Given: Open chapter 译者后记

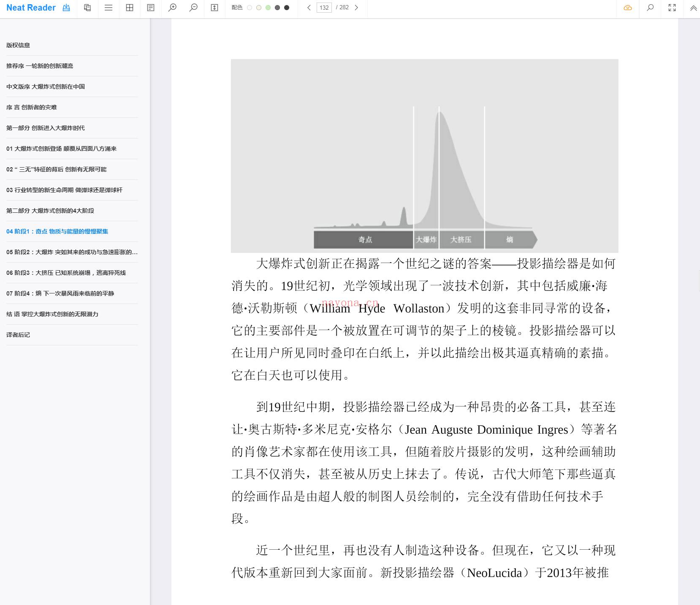Looking at the screenshot, I should click(72, 335).
